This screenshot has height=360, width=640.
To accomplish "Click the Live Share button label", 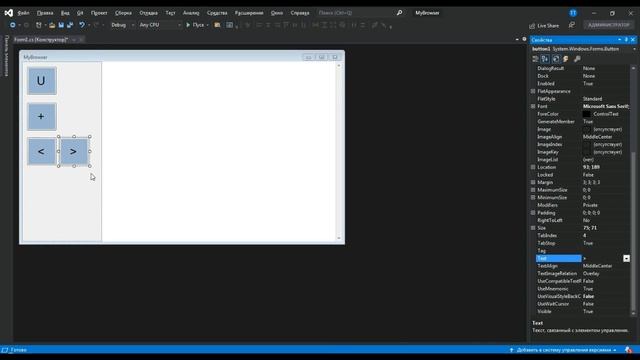I will pyautogui.click(x=548, y=26).
